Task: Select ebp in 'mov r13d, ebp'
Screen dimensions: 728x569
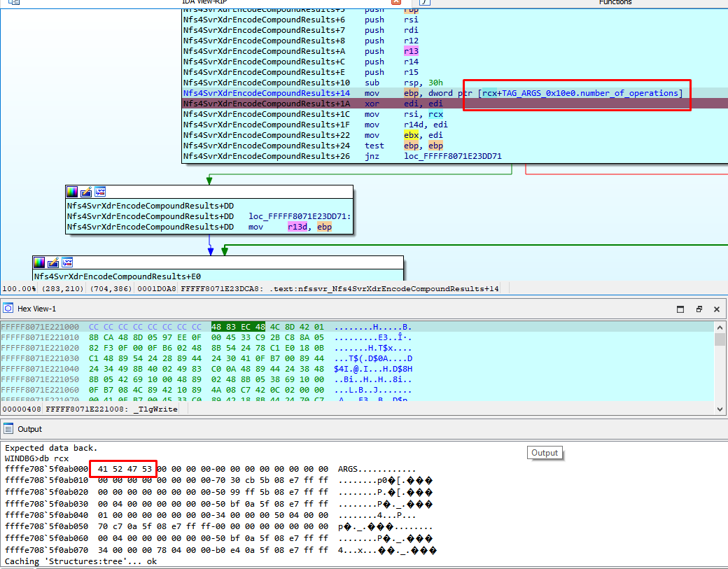Action: coord(325,227)
